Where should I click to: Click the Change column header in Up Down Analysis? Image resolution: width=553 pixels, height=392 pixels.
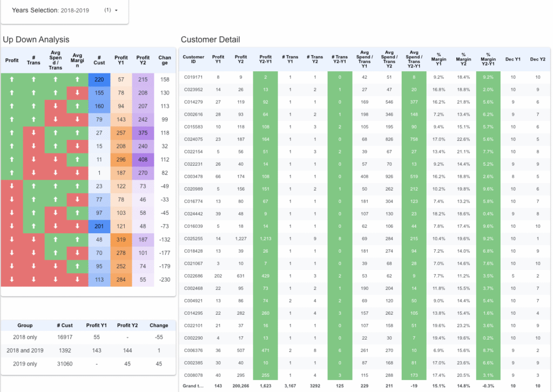165,60
